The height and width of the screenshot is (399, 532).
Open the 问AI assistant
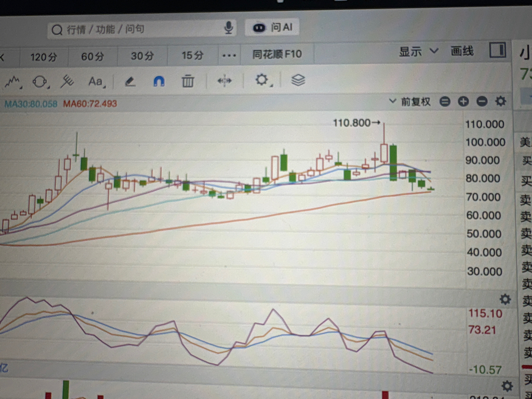pos(272,27)
